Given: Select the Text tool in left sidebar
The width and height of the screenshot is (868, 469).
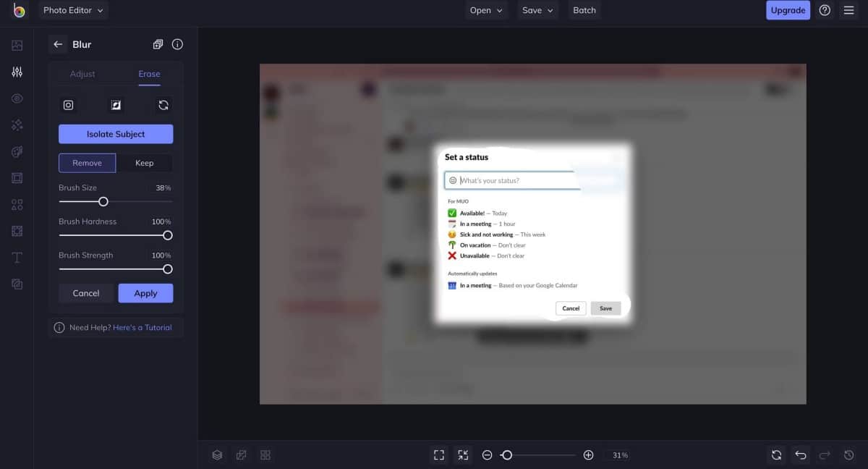Looking at the screenshot, I should (x=17, y=258).
